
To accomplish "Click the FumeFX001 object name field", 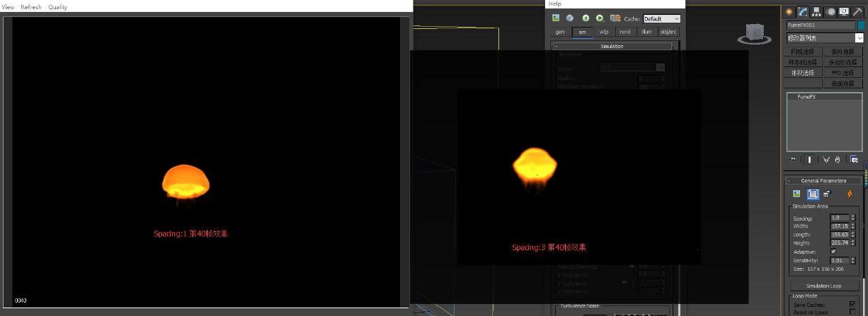I will (x=820, y=25).
